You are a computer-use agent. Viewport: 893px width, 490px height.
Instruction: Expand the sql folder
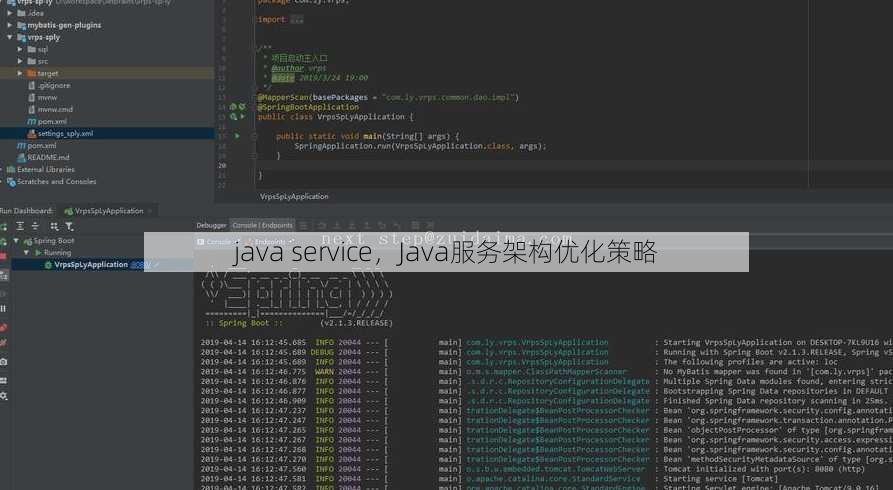[20, 49]
